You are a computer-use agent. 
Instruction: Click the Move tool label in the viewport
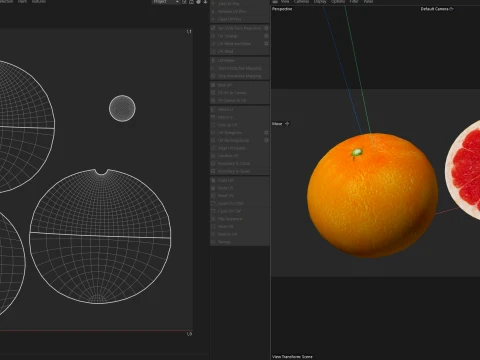coord(277,124)
